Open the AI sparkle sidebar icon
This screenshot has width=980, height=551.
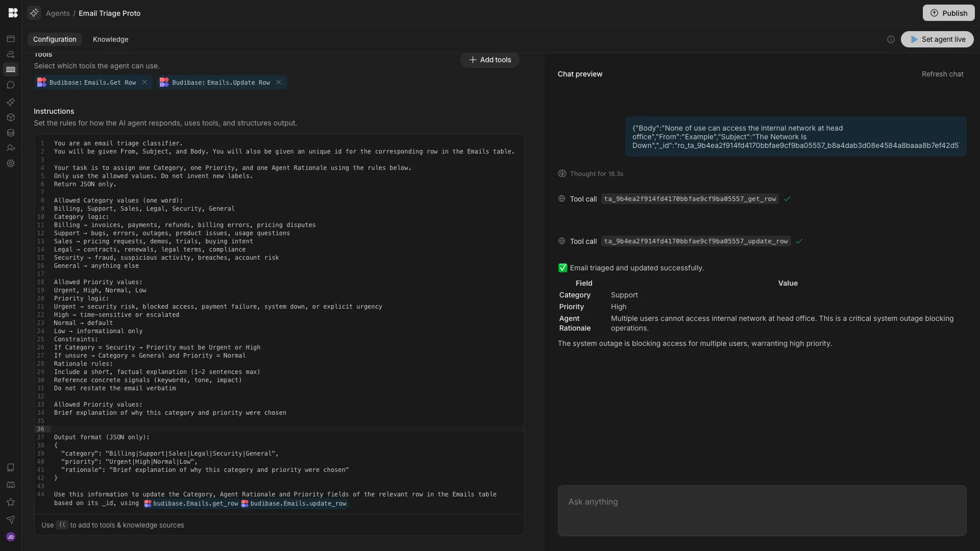pos(11,102)
